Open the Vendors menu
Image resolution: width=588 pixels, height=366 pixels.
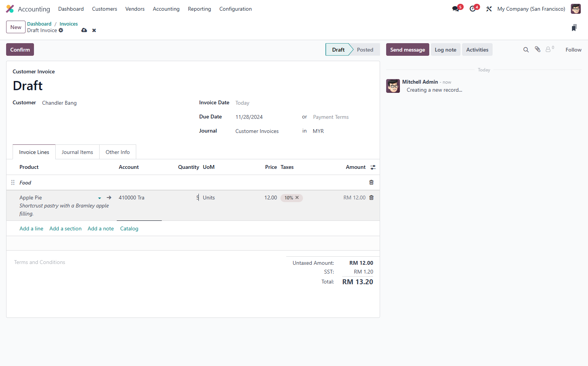(x=135, y=9)
